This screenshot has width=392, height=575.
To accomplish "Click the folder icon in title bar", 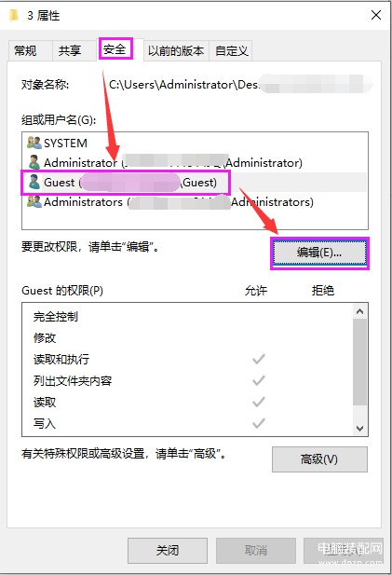I will (x=14, y=16).
